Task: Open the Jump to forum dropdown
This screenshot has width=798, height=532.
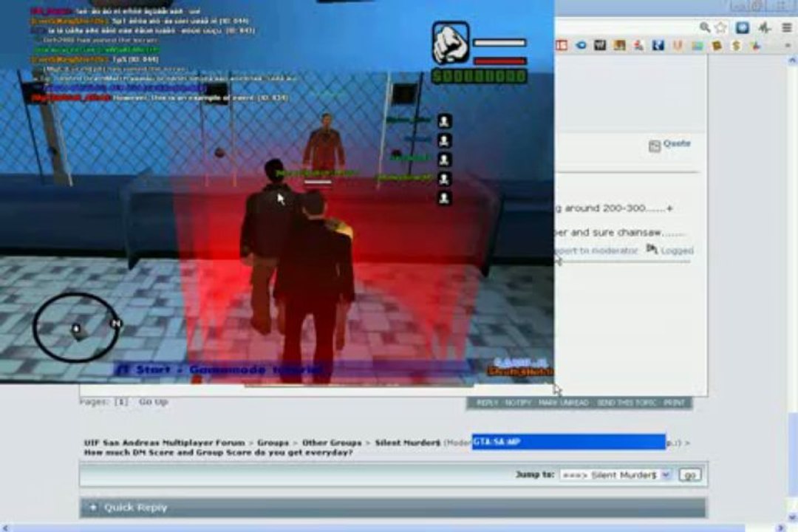Action: point(615,476)
